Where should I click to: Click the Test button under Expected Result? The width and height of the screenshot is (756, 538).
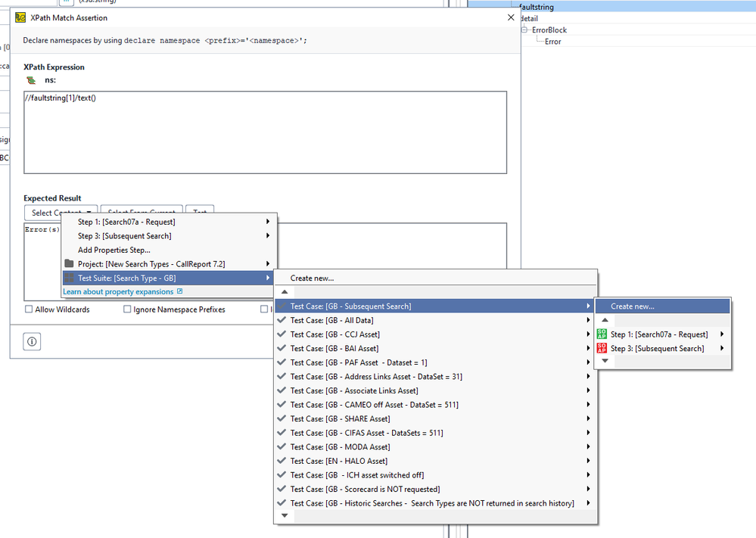200,212
